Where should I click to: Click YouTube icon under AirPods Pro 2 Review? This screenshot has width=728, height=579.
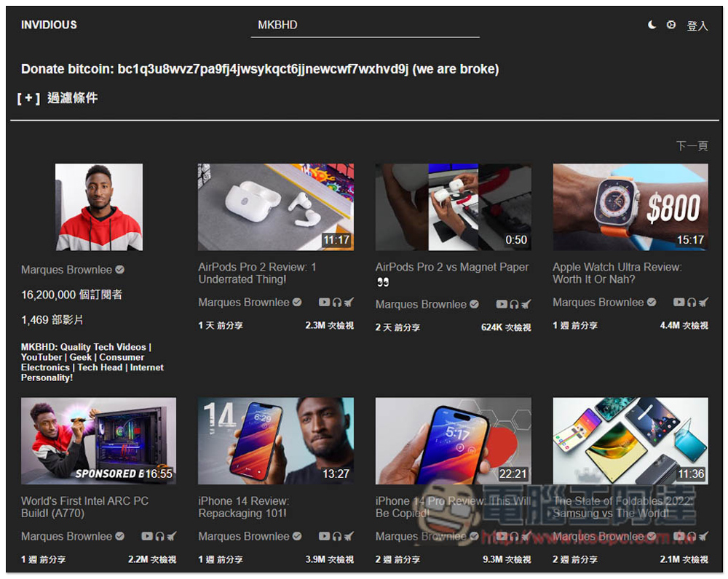pyautogui.click(x=324, y=303)
